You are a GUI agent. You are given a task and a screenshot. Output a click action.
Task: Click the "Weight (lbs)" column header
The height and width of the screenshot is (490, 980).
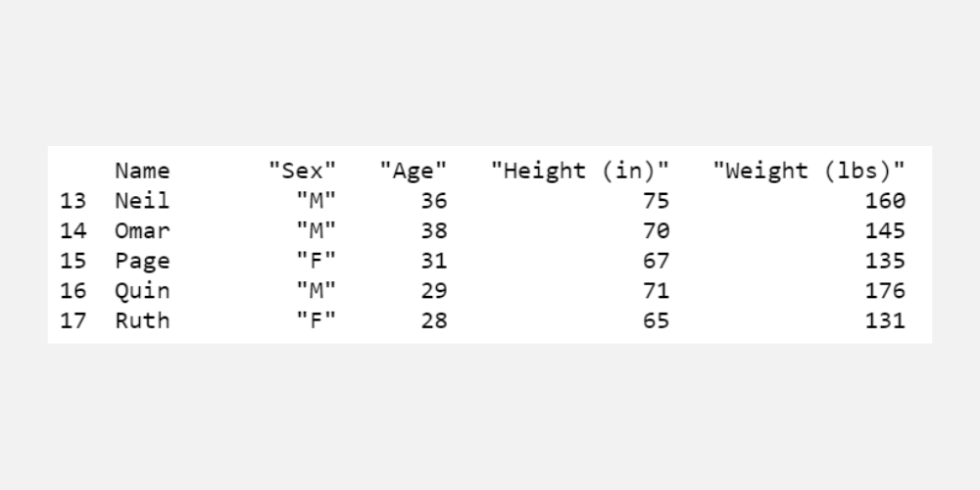click(x=808, y=171)
